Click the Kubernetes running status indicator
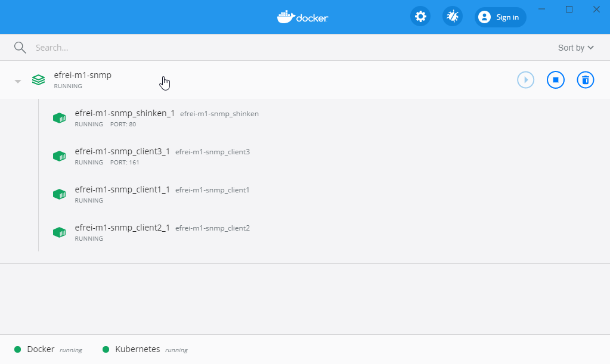610x364 pixels. 106,349
